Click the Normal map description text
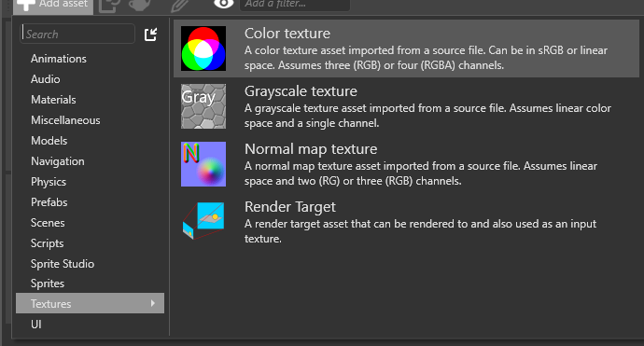644x346 pixels. point(421,173)
